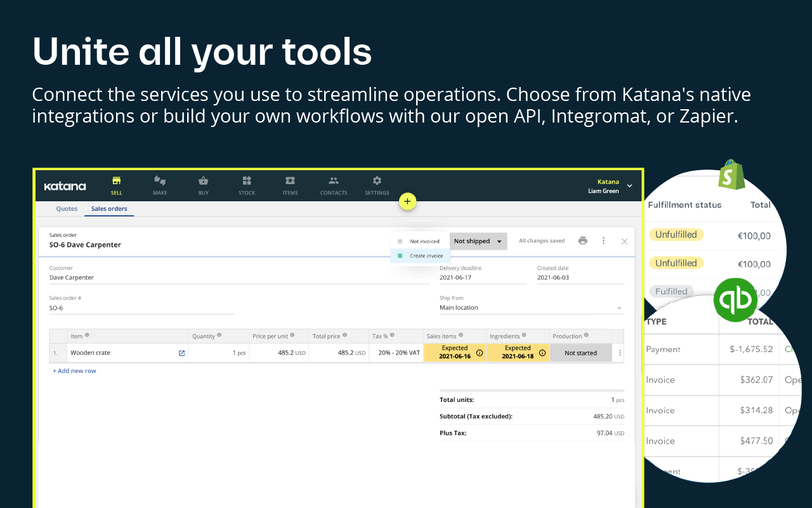Show info for Expected 2021-06-18 ingredients
The height and width of the screenshot is (508, 812).
[542, 353]
